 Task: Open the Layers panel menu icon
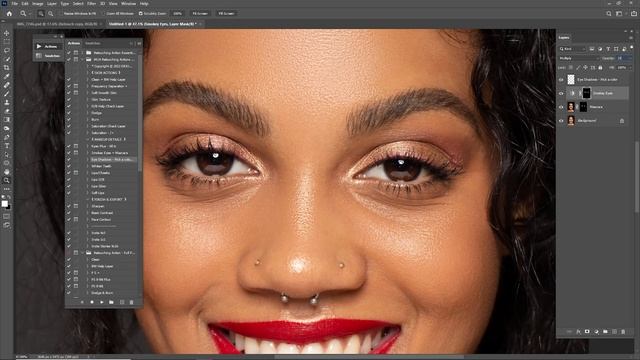pyautogui.click(x=631, y=38)
